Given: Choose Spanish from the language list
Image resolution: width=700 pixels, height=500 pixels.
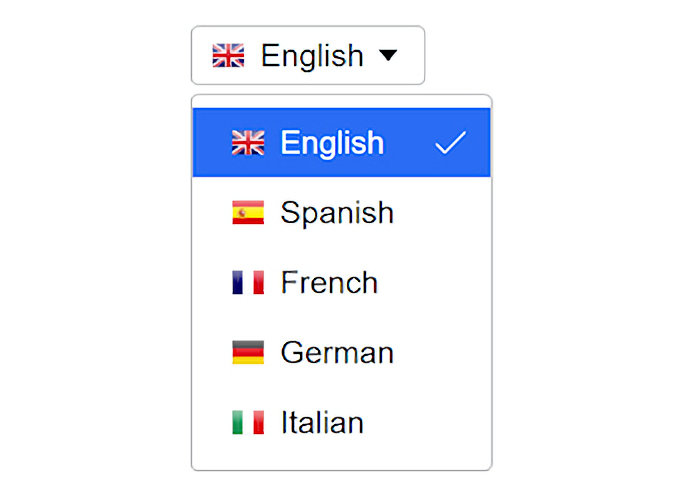Looking at the screenshot, I should pyautogui.click(x=342, y=212).
